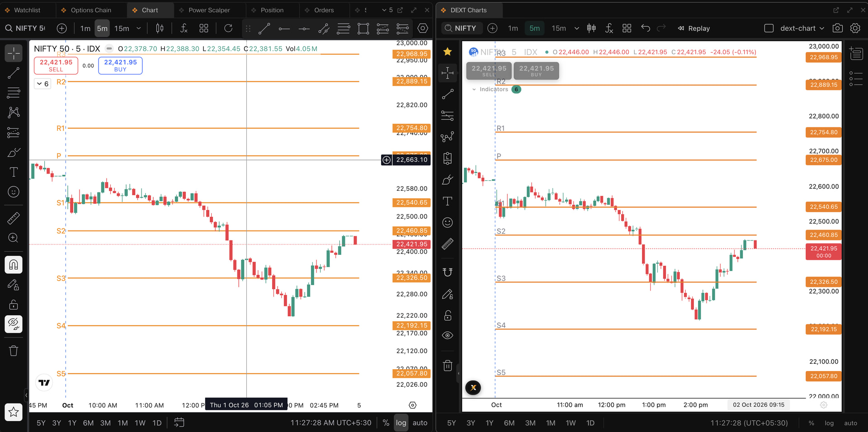
Task: Toggle lock all drawings in left sidebar
Action: pos(14,305)
